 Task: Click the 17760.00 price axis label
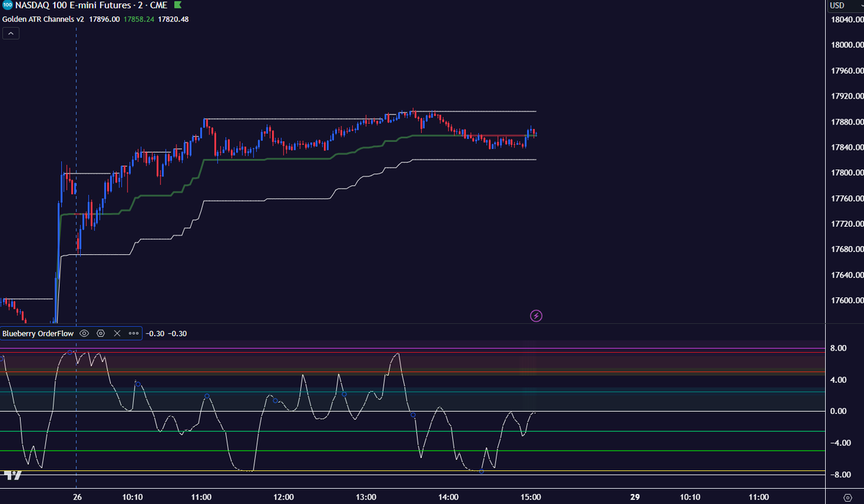[847, 198]
